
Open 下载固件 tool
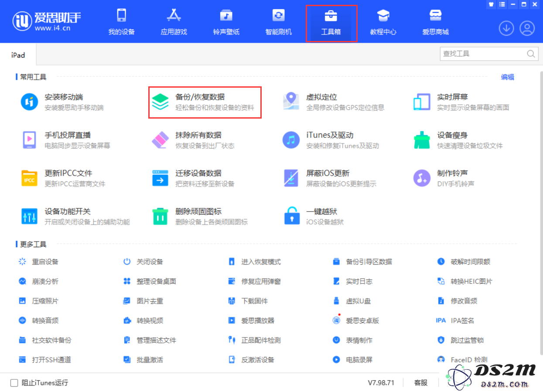click(x=248, y=301)
